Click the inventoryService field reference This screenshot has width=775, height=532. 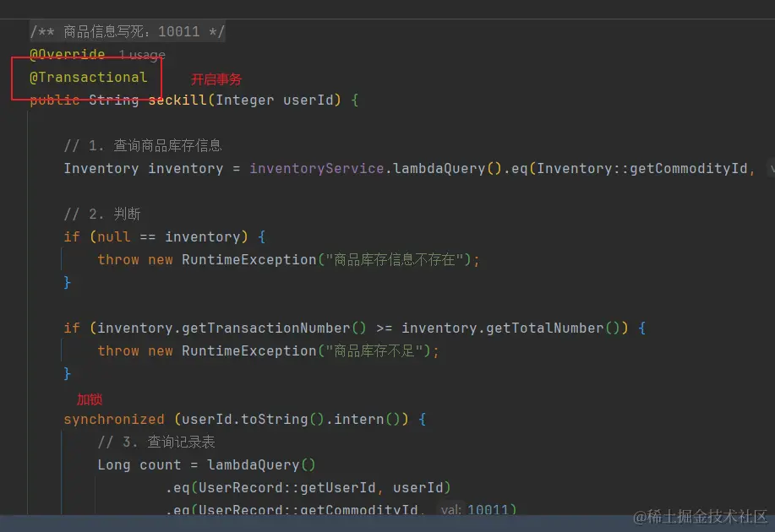(x=316, y=168)
